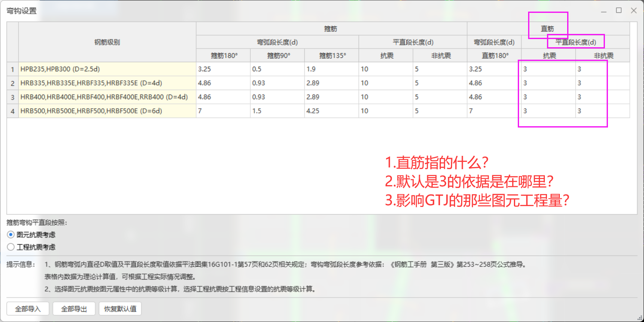644x322 pixels.
Task: Select row 3 header number
Action: [x=13, y=97]
